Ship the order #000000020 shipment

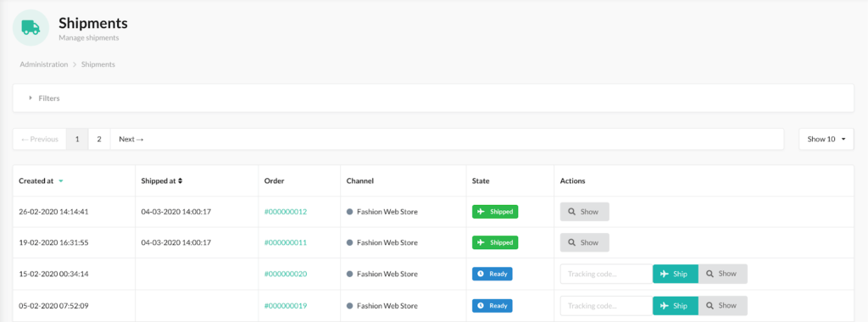[676, 274]
